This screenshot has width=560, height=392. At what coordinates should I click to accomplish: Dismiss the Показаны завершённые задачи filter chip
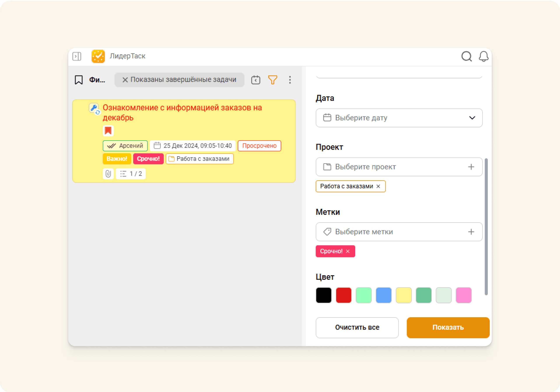click(x=125, y=80)
